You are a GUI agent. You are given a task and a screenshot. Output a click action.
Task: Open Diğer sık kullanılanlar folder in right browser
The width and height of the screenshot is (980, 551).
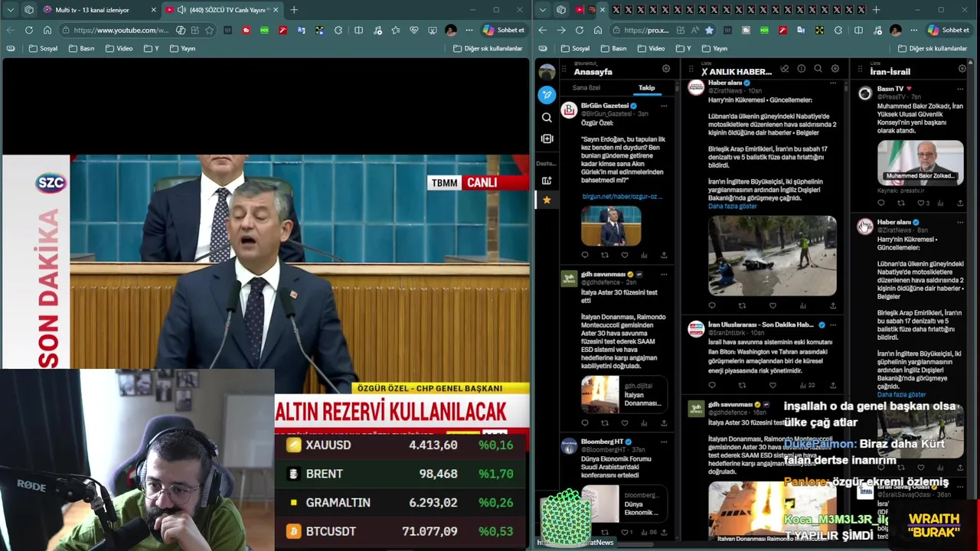[933, 48]
